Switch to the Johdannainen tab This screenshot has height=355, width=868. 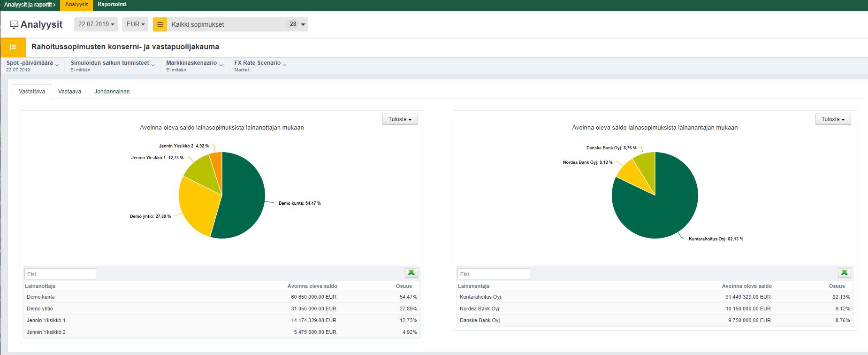pyautogui.click(x=112, y=92)
